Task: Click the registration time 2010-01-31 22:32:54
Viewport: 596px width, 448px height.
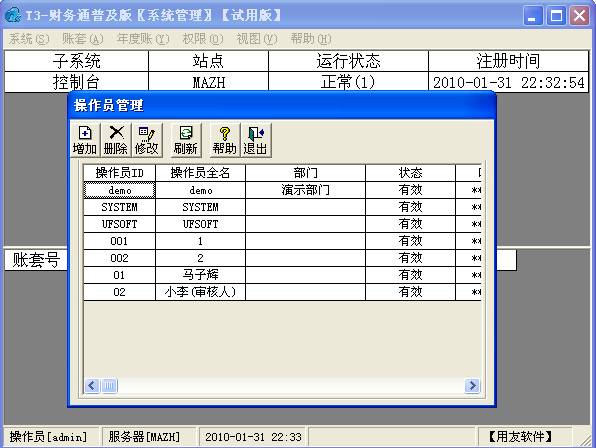Action: (509, 82)
